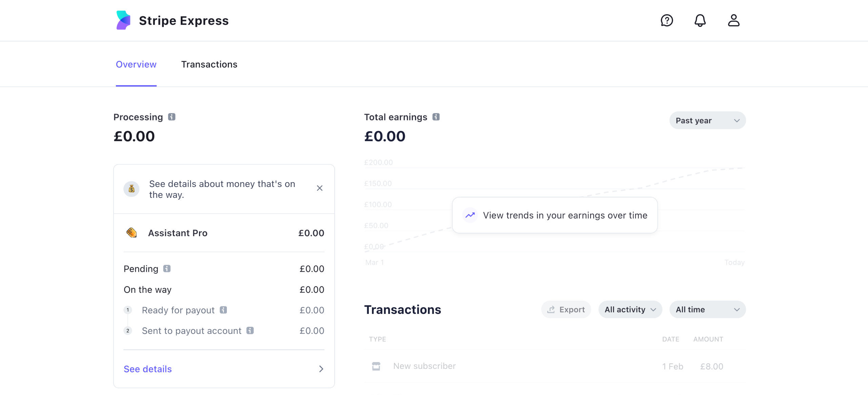This screenshot has height=395, width=868.
Task: Open the account profile icon
Action: 733,20
